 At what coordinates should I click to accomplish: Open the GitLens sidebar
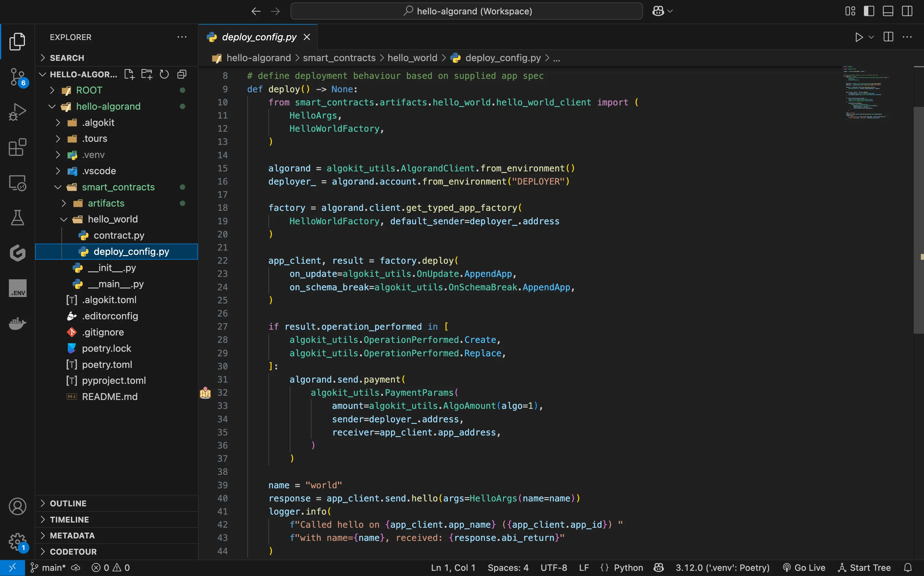click(x=17, y=253)
